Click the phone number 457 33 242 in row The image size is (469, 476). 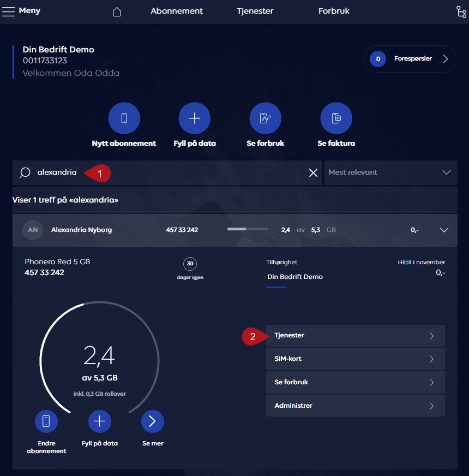[x=182, y=230]
